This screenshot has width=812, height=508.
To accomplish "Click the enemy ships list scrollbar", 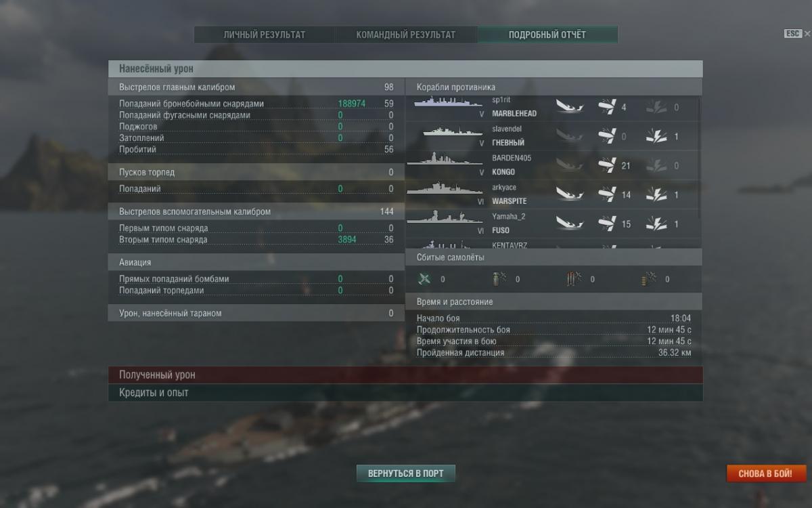I will coord(700,157).
